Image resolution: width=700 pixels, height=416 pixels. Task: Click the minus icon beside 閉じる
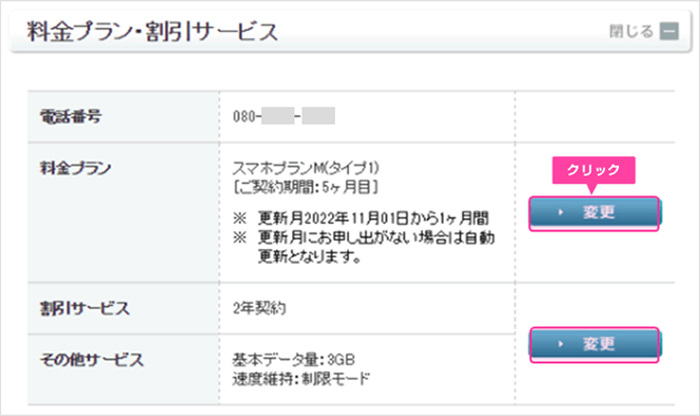(x=669, y=31)
